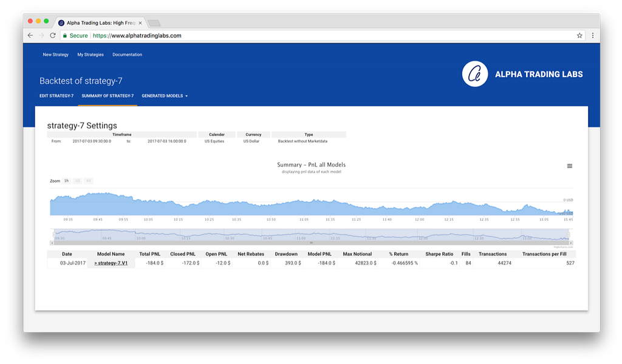Click the Alpha Trading Labs logo
622x364 pixels.
pos(475,74)
